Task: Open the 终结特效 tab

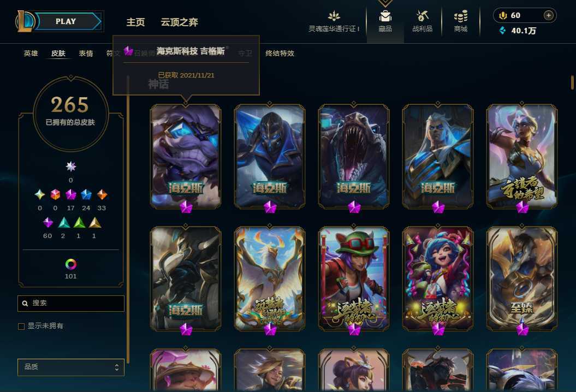Action: tap(280, 54)
